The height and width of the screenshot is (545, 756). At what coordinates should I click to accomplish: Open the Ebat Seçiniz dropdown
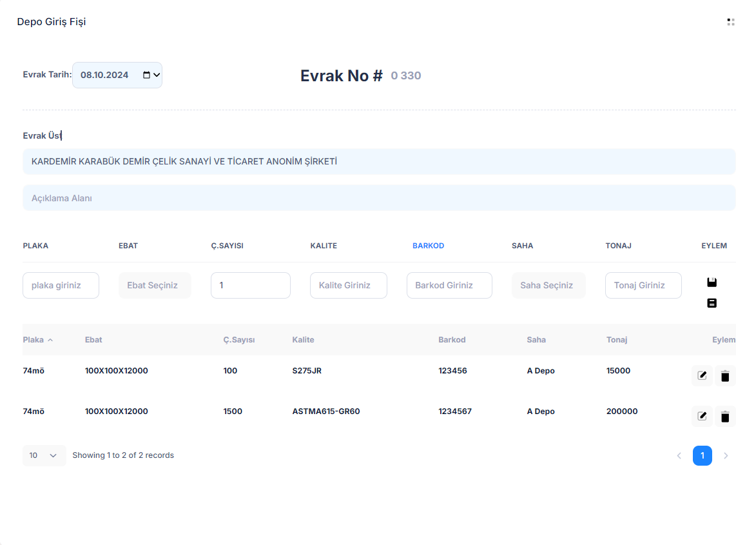point(155,285)
